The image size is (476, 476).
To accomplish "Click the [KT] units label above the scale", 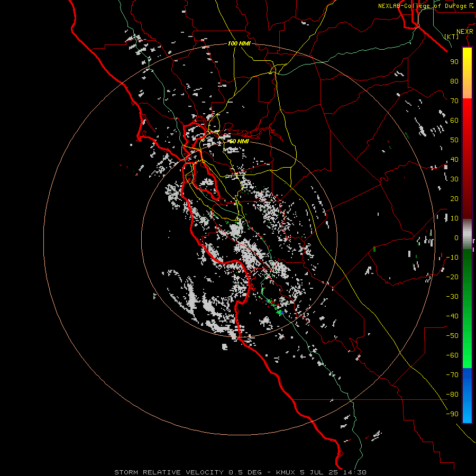I will point(451,36).
